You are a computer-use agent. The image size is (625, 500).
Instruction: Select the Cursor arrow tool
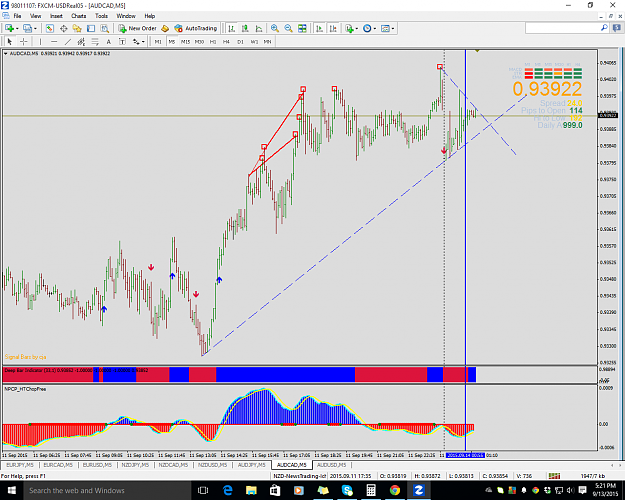coord(10,41)
